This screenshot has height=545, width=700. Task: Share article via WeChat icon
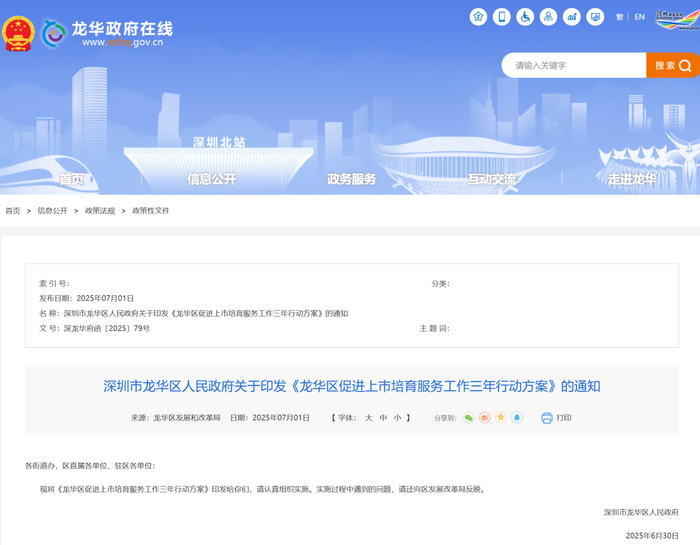pyautogui.click(x=468, y=417)
